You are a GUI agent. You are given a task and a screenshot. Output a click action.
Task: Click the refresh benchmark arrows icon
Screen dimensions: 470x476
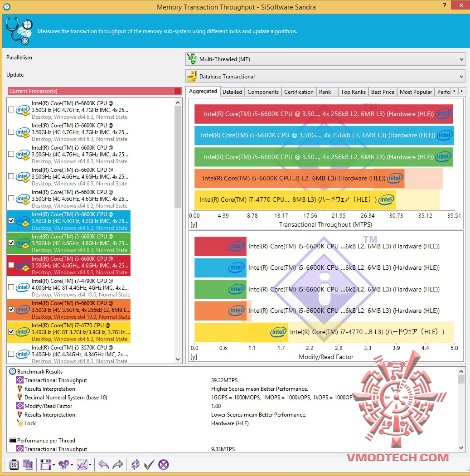136,465
